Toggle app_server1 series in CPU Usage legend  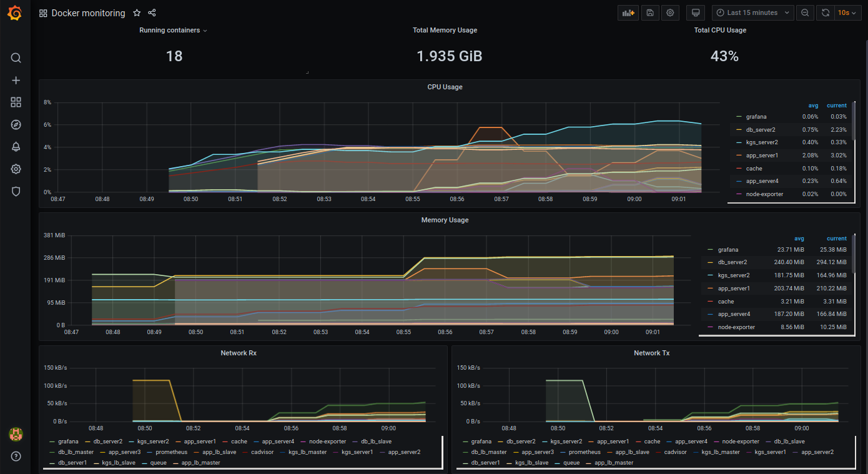(762, 156)
